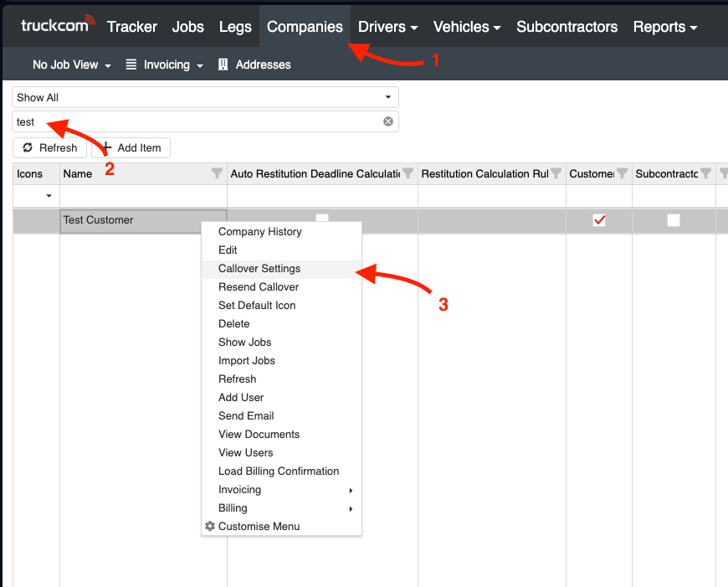728x587 pixels.
Task: Click the Subcontractor column filter icon
Action: point(705,173)
